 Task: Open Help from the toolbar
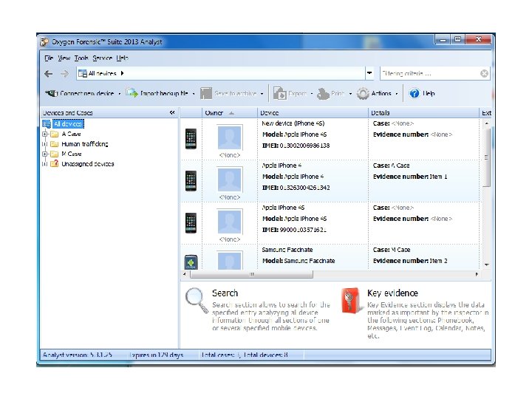[x=422, y=93]
